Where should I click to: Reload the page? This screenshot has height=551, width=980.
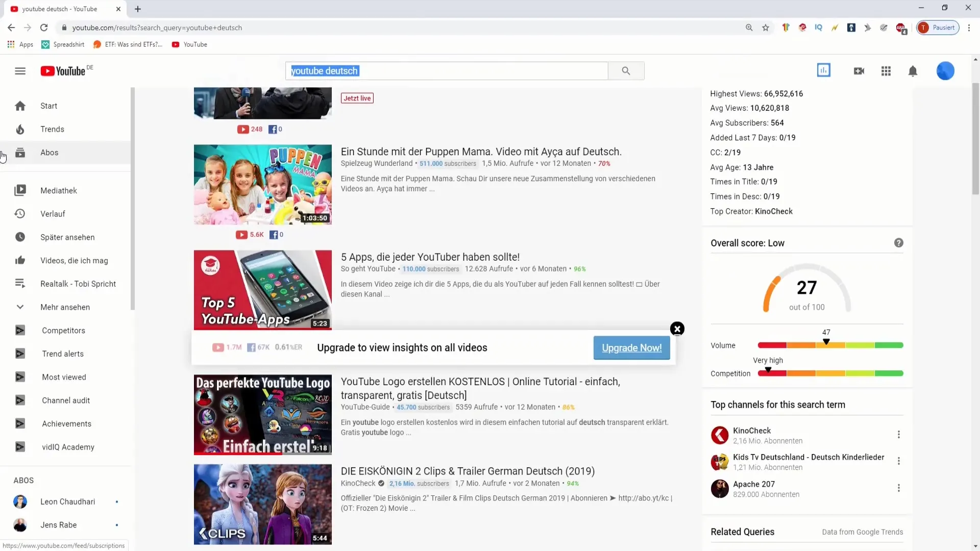[44, 28]
